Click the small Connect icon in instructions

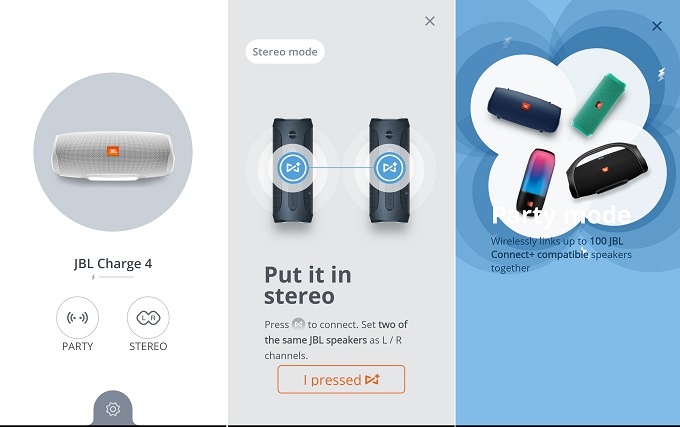(x=298, y=324)
